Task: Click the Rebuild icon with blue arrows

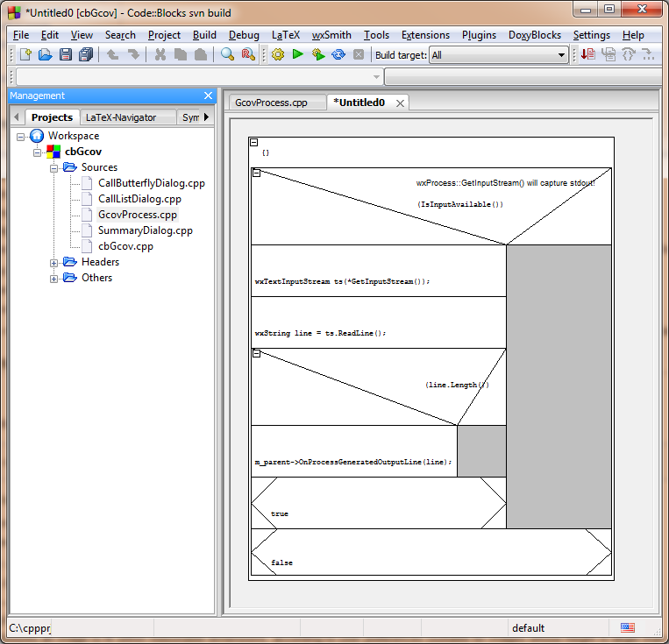Action: click(x=338, y=54)
